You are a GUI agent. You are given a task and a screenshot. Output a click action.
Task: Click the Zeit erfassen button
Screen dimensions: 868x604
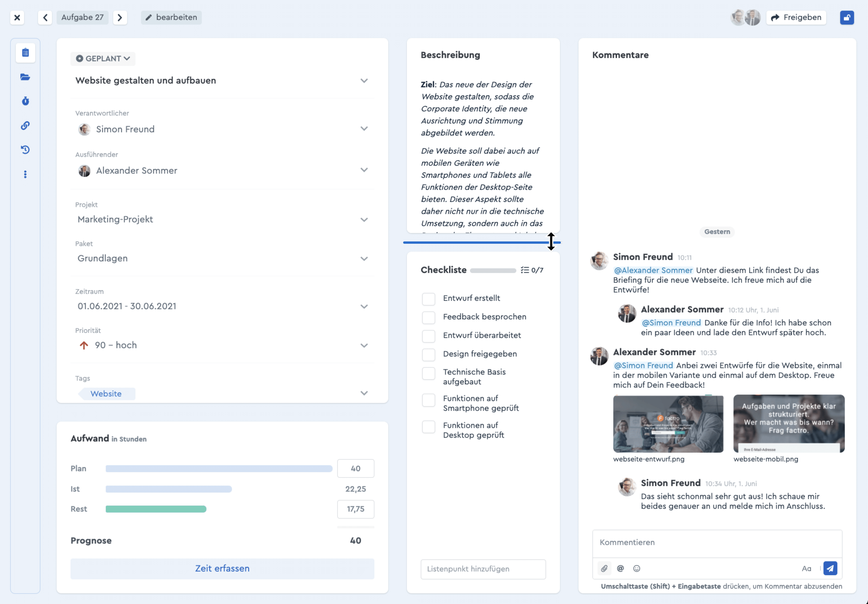222,568
